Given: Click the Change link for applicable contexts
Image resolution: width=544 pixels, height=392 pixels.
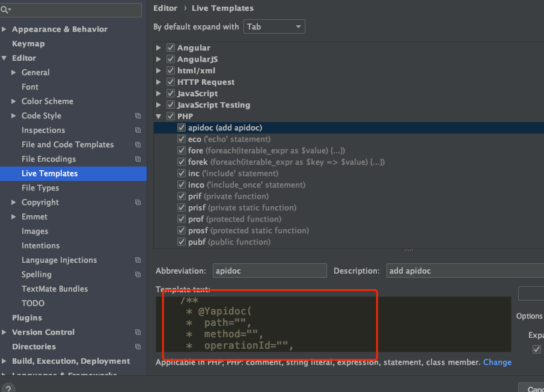Looking at the screenshot, I should [x=497, y=362].
